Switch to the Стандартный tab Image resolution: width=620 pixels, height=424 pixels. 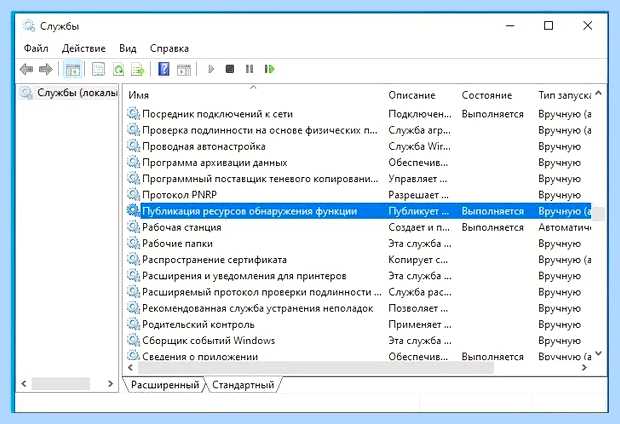[243, 385]
